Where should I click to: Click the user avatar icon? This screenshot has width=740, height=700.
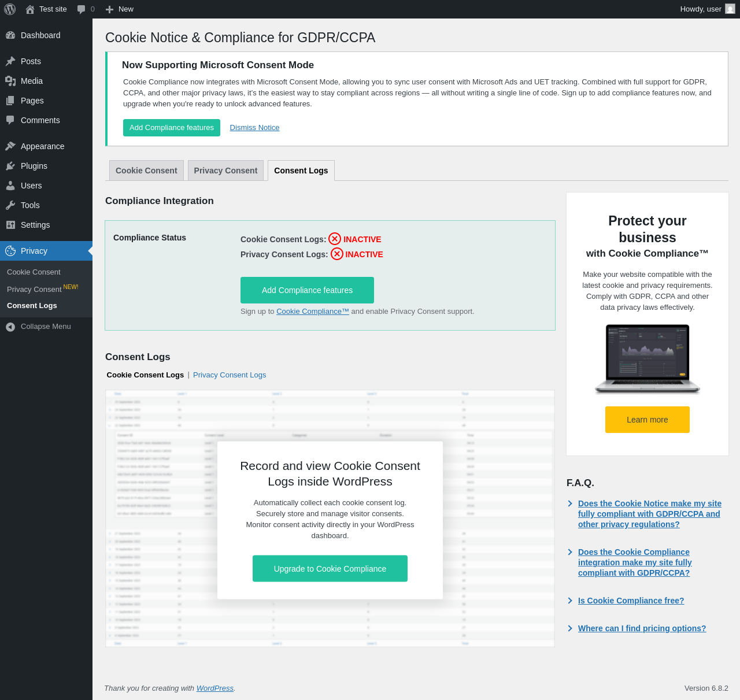coord(730,9)
